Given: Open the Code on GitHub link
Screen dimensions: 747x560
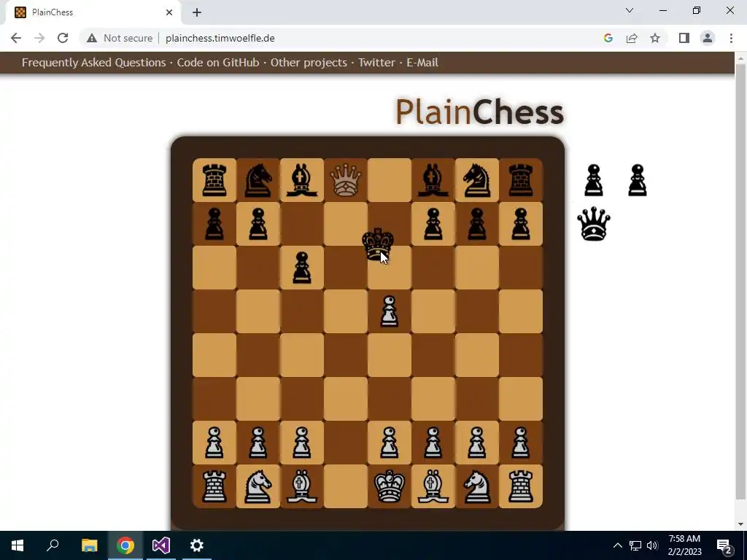Looking at the screenshot, I should pyautogui.click(x=218, y=63).
